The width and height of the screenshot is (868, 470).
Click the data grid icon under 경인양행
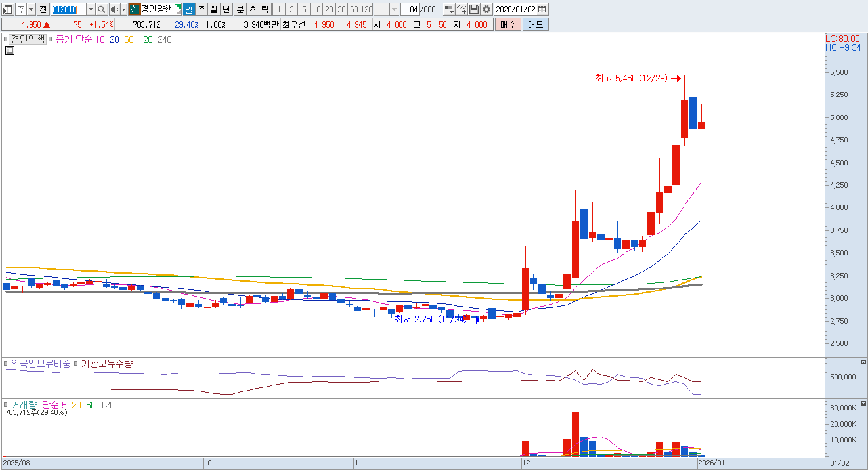[9, 51]
